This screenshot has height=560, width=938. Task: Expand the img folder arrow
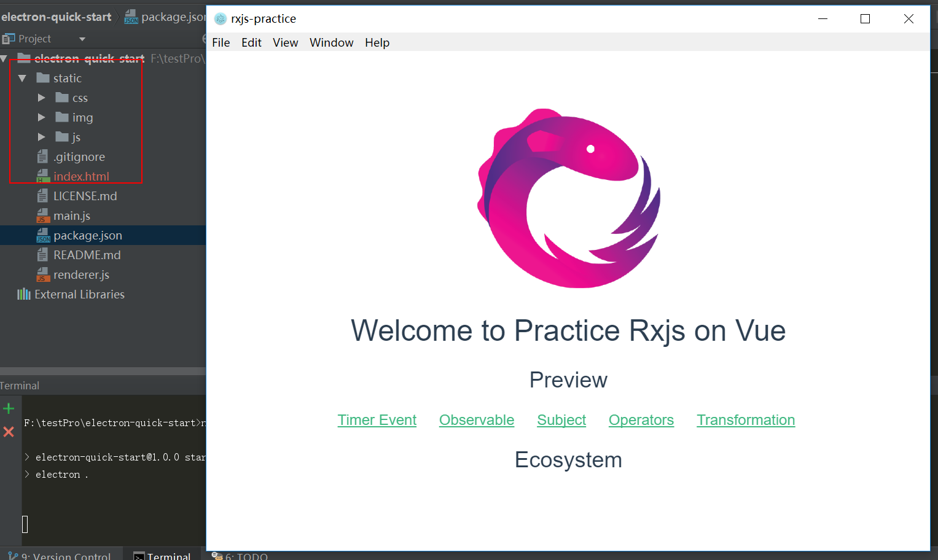(x=41, y=117)
